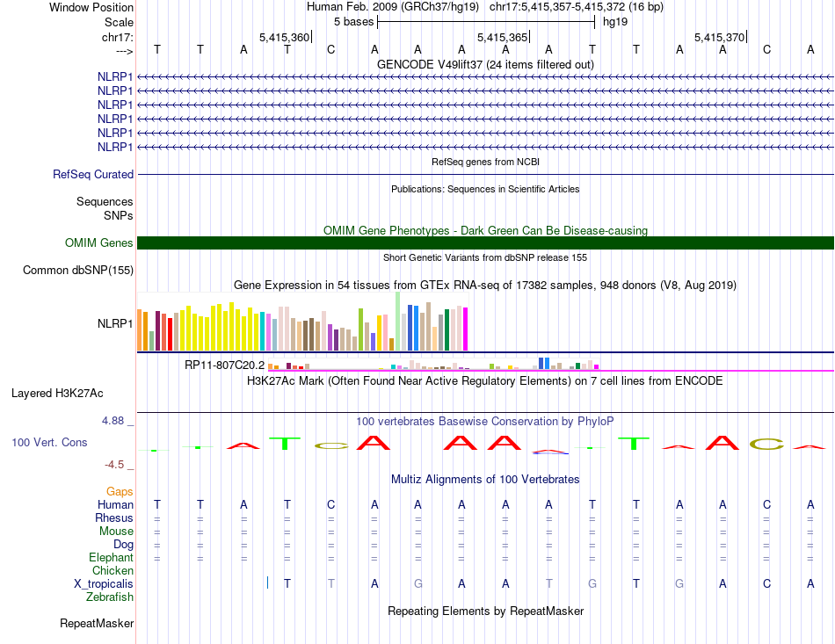Open the OMIM Genes track label
The width and height of the screenshot is (835, 644).
[99, 242]
